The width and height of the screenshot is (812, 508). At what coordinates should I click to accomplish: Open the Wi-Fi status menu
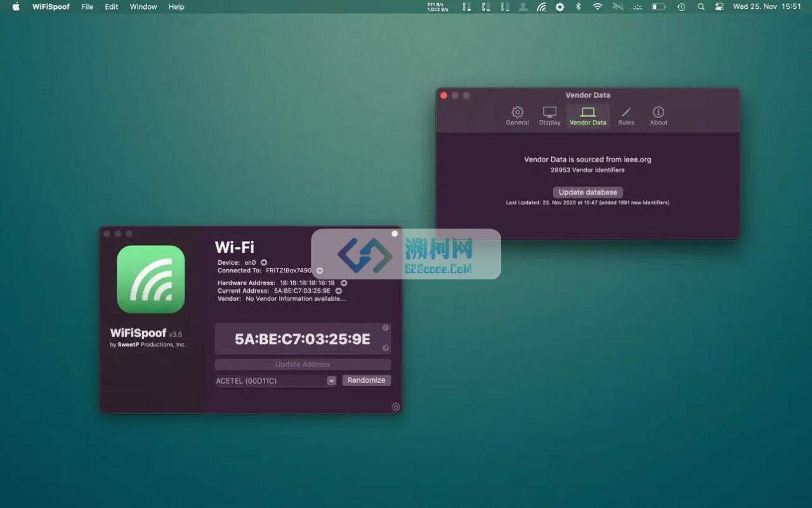click(x=598, y=7)
